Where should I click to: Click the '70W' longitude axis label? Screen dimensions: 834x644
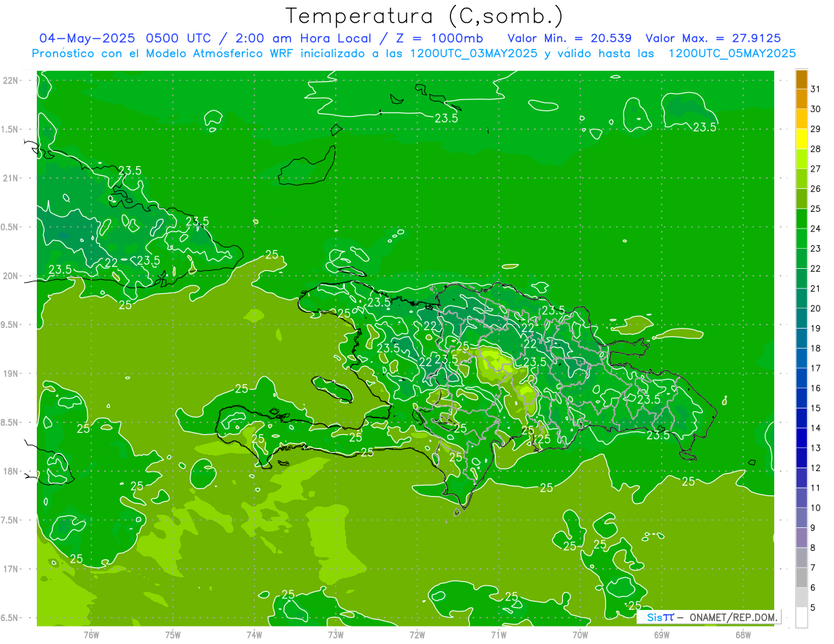point(580,635)
